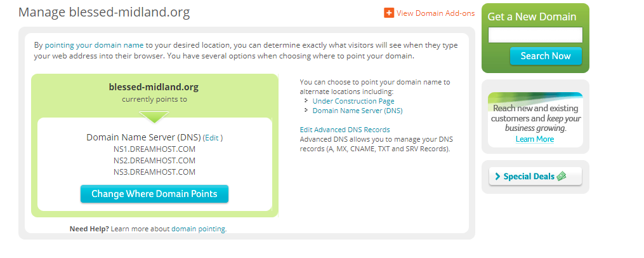Click the business growing banner image
The height and width of the screenshot is (258, 644).
pyautogui.click(x=535, y=113)
